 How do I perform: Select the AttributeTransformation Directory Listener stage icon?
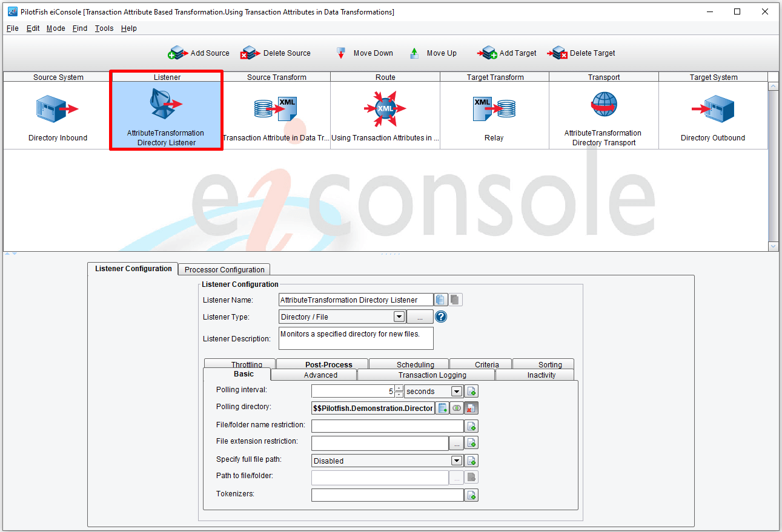165,103
